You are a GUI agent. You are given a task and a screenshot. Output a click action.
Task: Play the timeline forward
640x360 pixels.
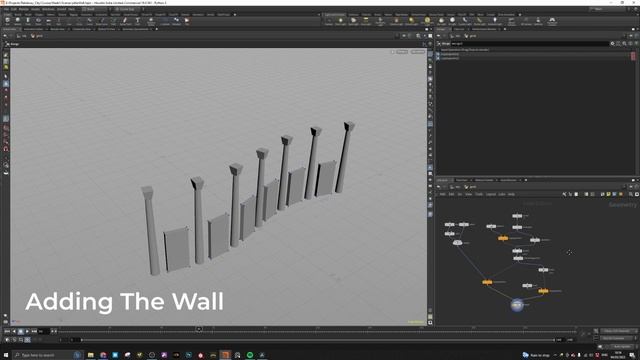pos(27,331)
